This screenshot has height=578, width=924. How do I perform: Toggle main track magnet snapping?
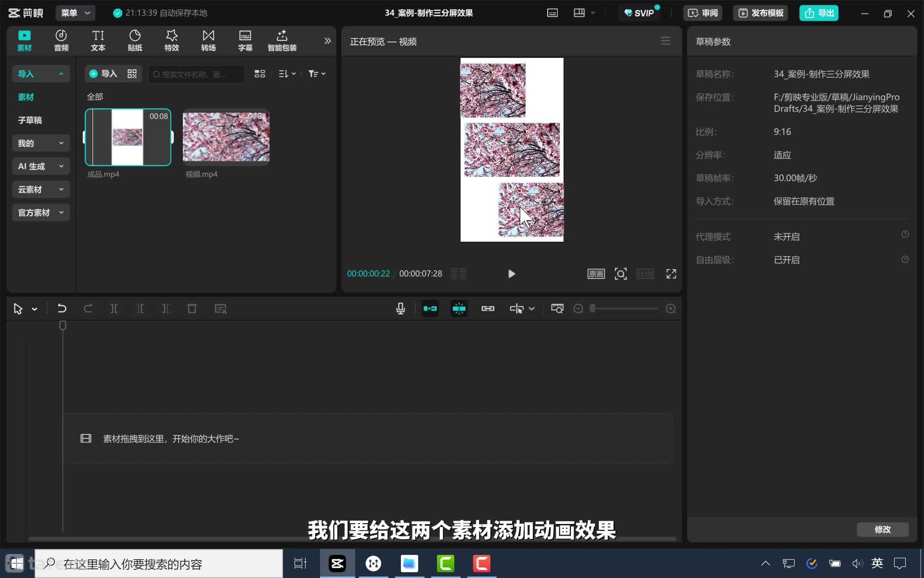coord(430,309)
